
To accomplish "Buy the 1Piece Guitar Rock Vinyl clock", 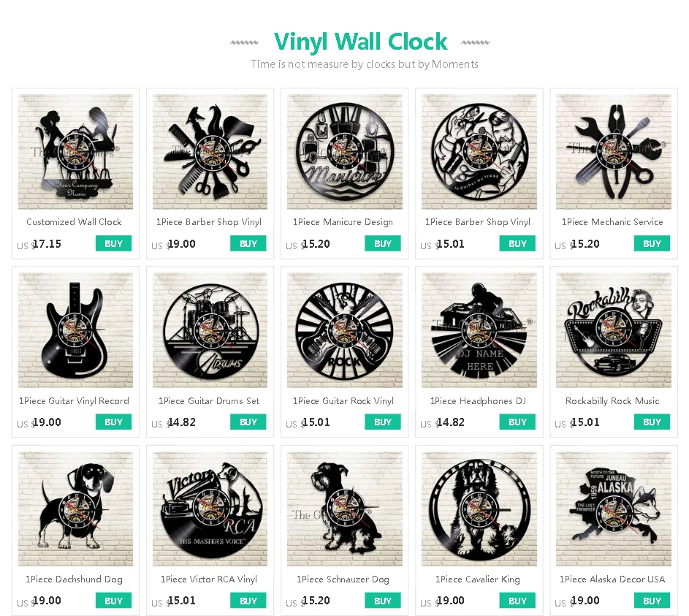I will [382, 422].
